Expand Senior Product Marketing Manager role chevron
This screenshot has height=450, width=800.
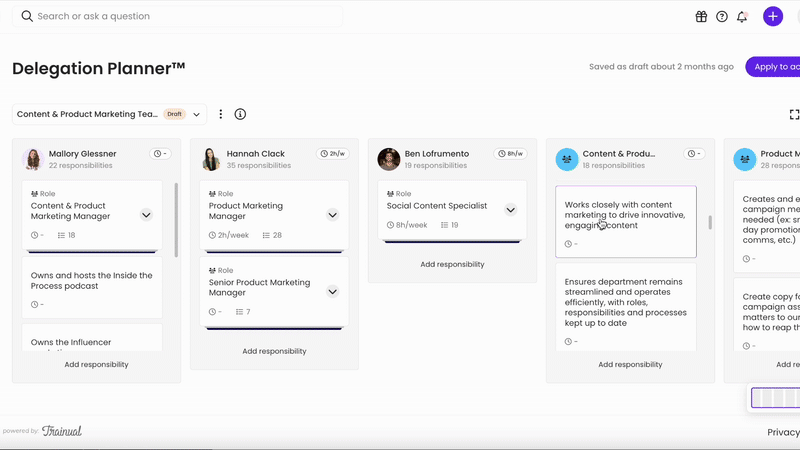pos(332,291)
